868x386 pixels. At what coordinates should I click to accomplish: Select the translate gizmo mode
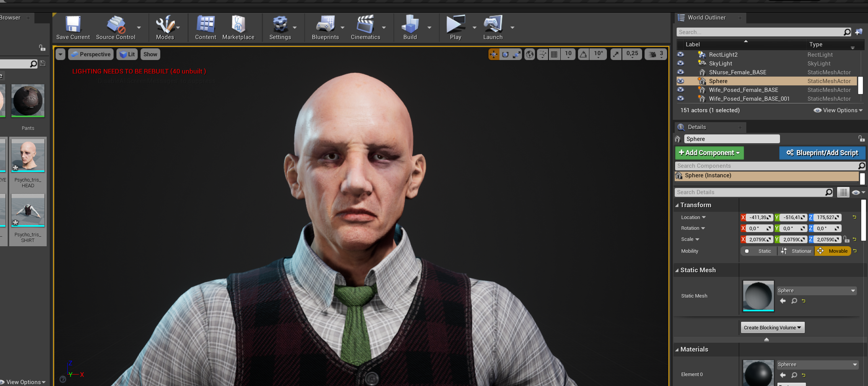click(494, 54)
